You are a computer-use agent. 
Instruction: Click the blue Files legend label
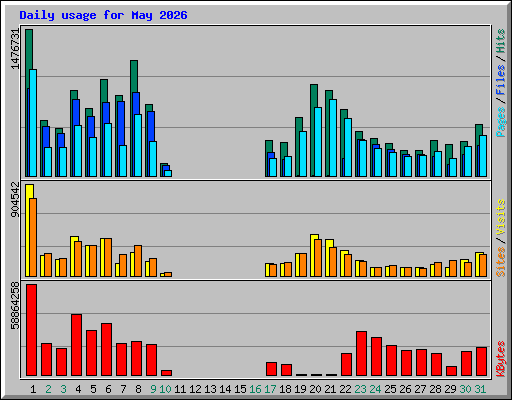[500, 80]
